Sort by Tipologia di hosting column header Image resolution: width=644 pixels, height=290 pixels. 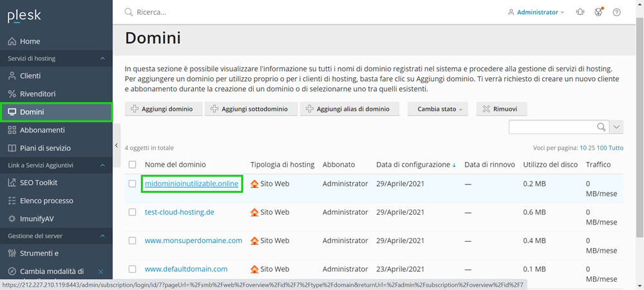coord(283,165)
